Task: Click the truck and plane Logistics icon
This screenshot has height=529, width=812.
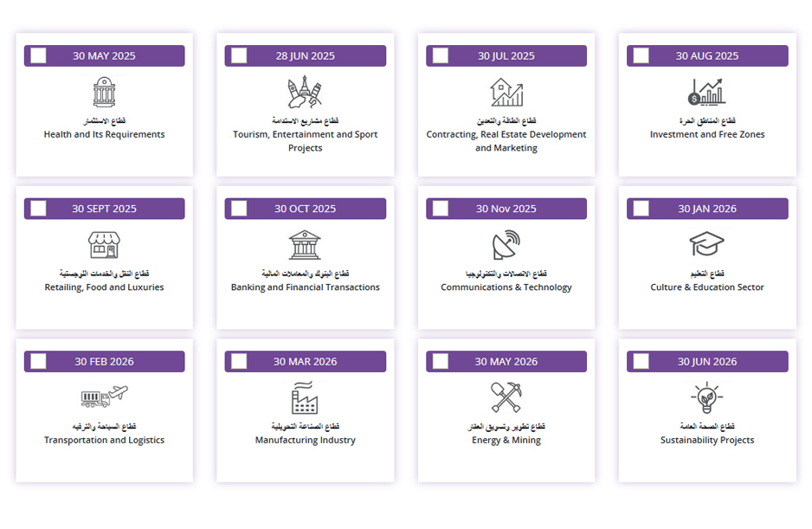Action: click(x=104, y=397)
